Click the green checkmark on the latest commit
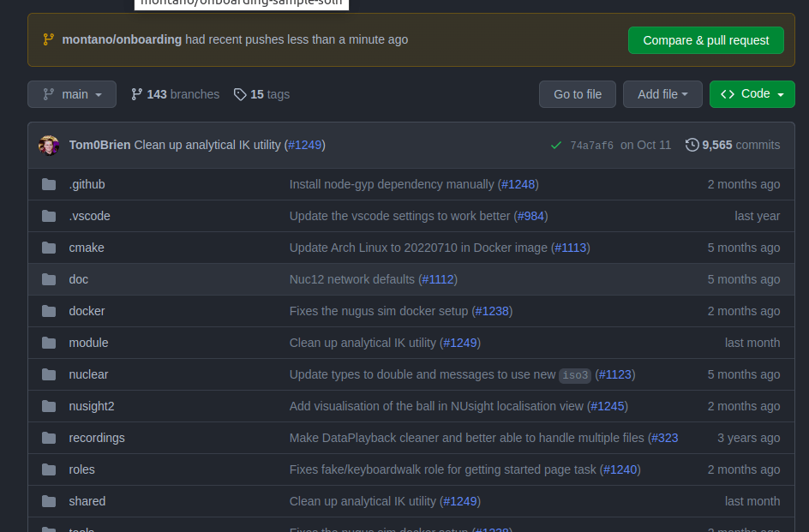This screenshot has width=809, height=532. click(555, 145)
